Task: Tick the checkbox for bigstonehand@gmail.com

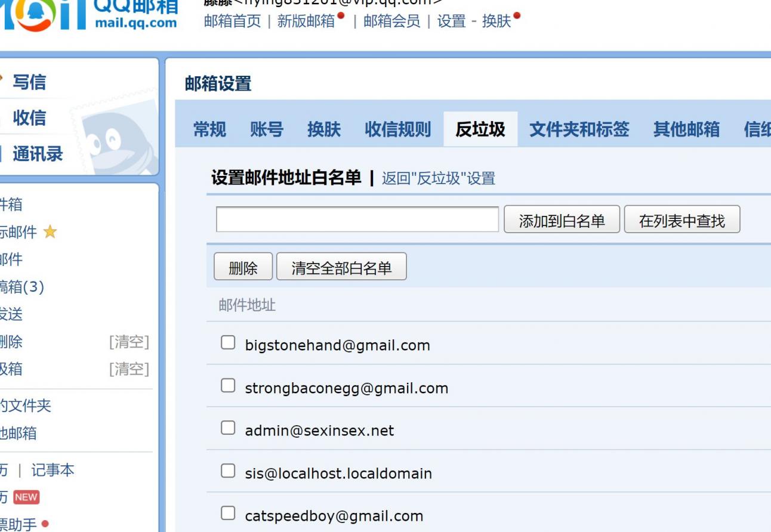Action: (228, 342)
